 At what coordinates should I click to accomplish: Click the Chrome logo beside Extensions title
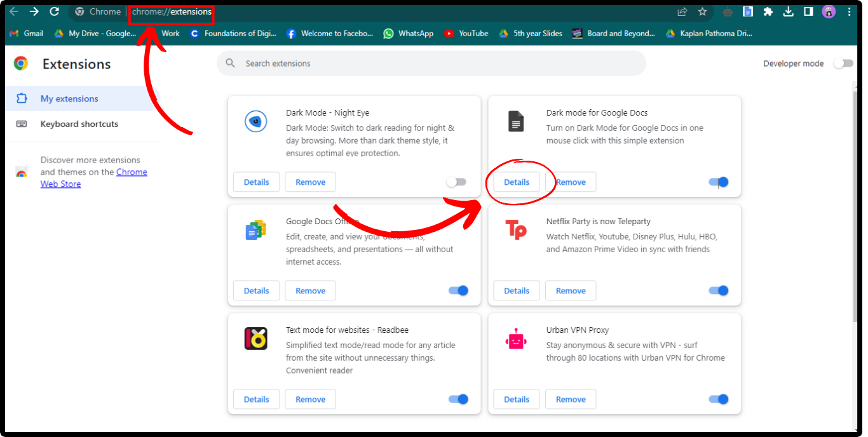[x=21, y=64]
